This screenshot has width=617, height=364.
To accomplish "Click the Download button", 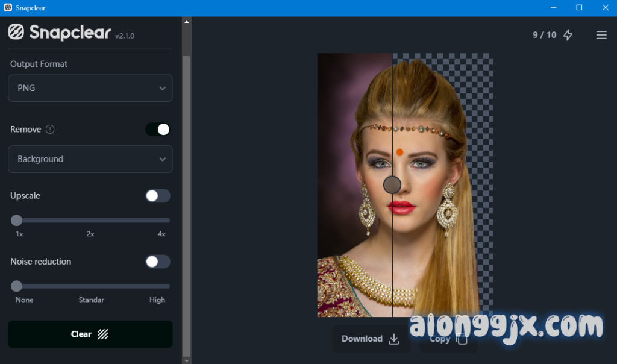I will (x=370, y=339).
